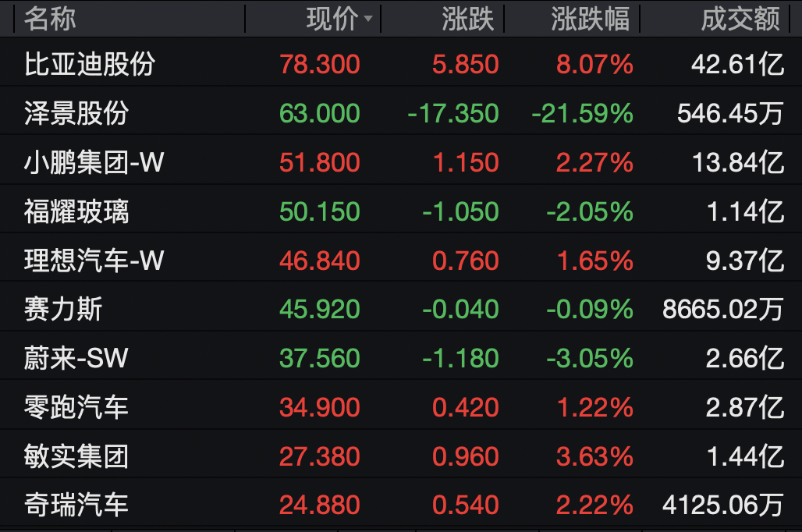Click the price 78.300
Screen dimensions: 802x532
pyautogui.click(x=320, y=65)
